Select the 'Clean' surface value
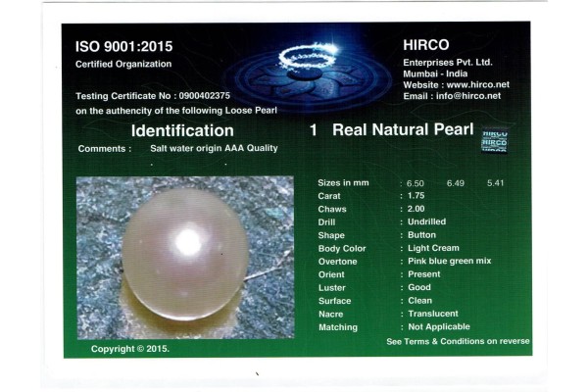This screenshot has width=588, height=392. pos(420,301)
